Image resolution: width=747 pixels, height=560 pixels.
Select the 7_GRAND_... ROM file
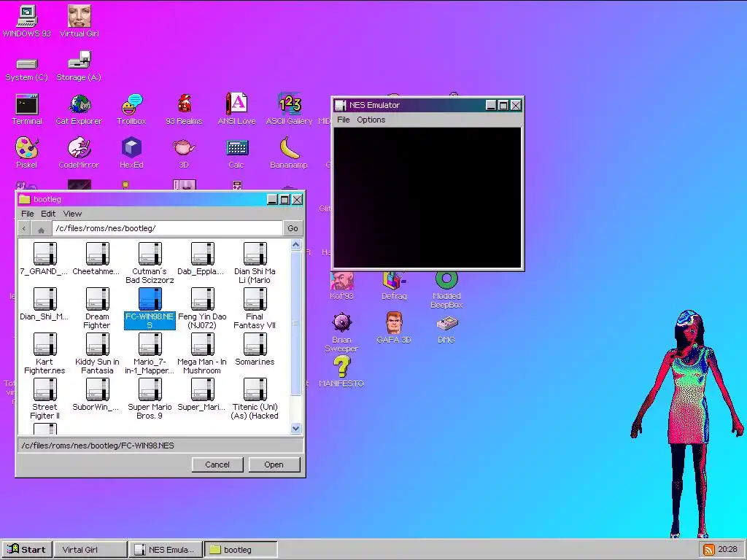44,259
